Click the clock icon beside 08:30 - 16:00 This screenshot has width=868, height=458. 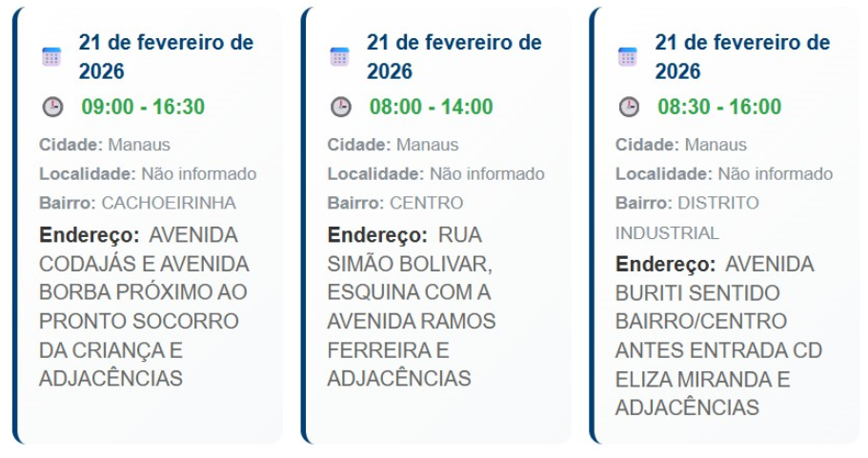(x=629, y=107)
